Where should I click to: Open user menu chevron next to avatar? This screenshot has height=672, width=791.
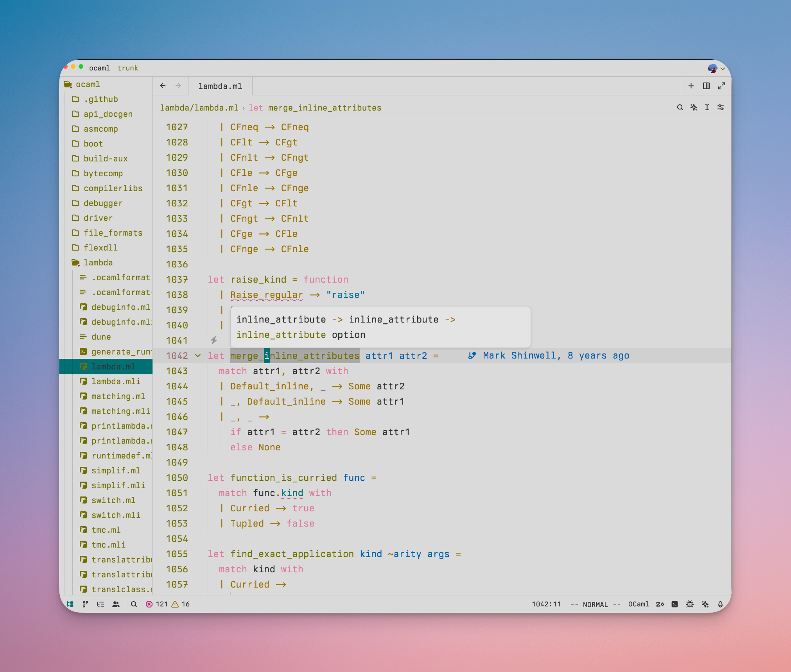tap(723, 68)
